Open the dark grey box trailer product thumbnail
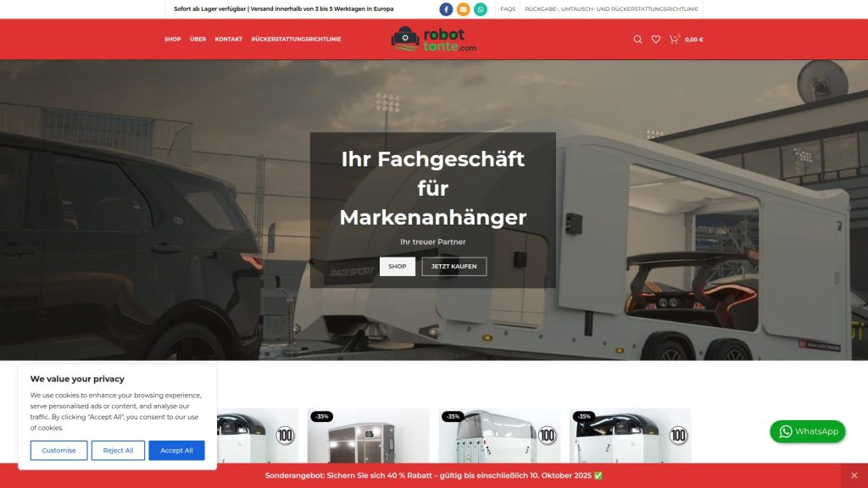The height and width of the screenshot is (488, 868). coord(368,436)
